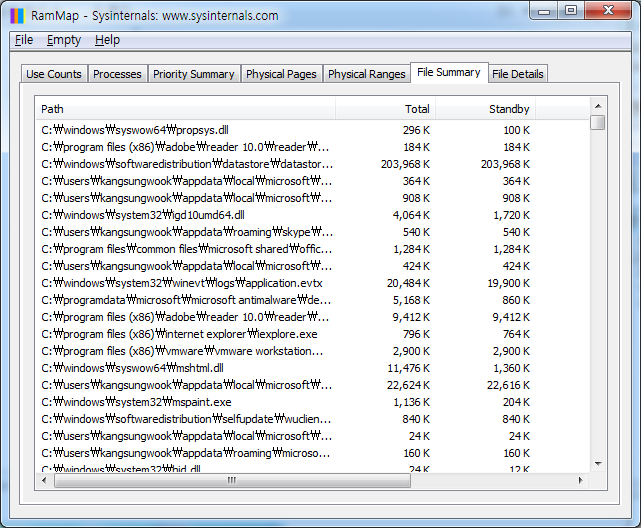Click the 19,900 K Standby value
This screenshot has height=528, width=641.
click(x=509, y=283)
